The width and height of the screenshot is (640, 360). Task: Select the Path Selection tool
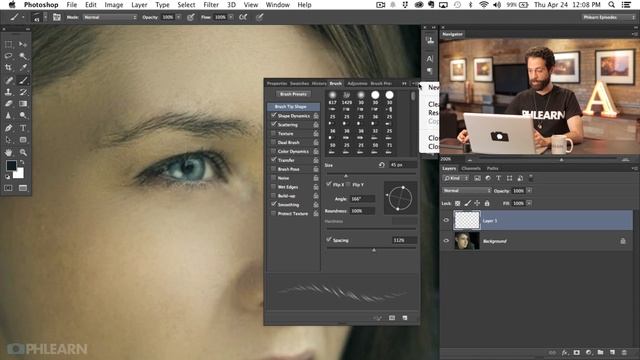point(8,140)
